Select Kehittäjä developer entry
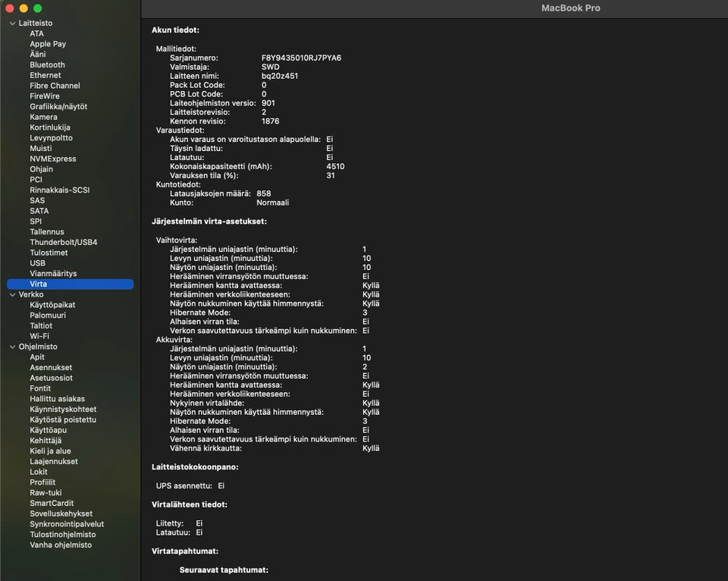The height and width of the screenshot is (581, 728). pos(45,441)
